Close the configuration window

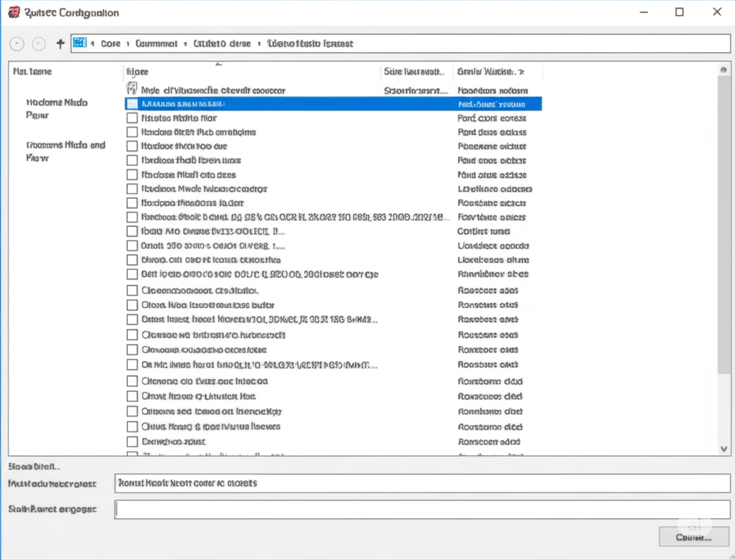717,11
